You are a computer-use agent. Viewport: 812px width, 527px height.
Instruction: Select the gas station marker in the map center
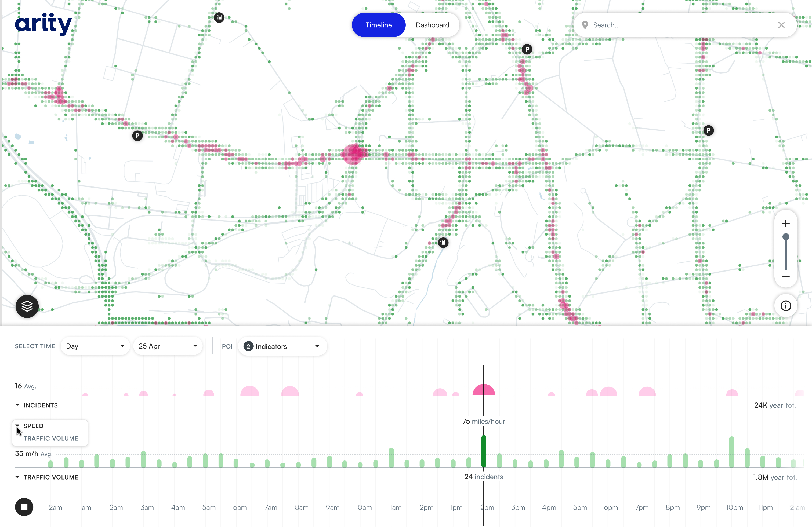[x=443, y=242]
